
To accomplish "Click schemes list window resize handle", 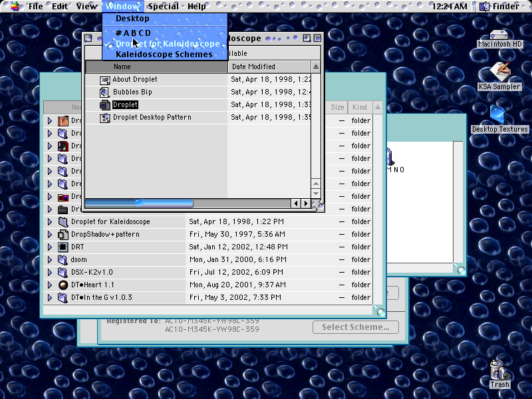I will pos(380,311).
